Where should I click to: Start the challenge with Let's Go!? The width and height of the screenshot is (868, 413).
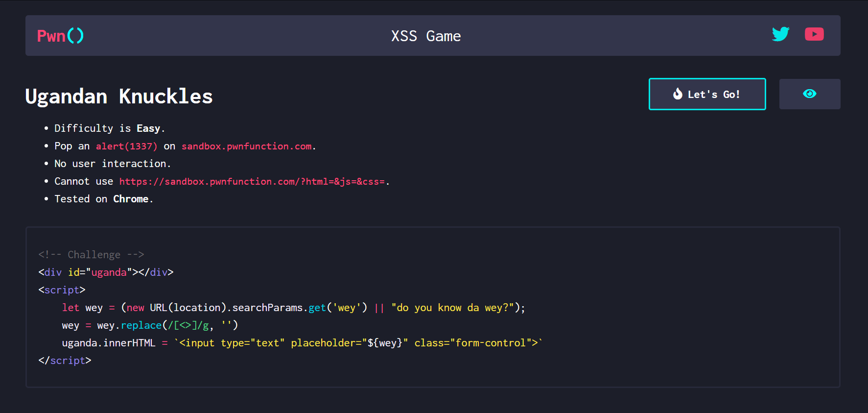pyautogui.click(x=707, y=94)
